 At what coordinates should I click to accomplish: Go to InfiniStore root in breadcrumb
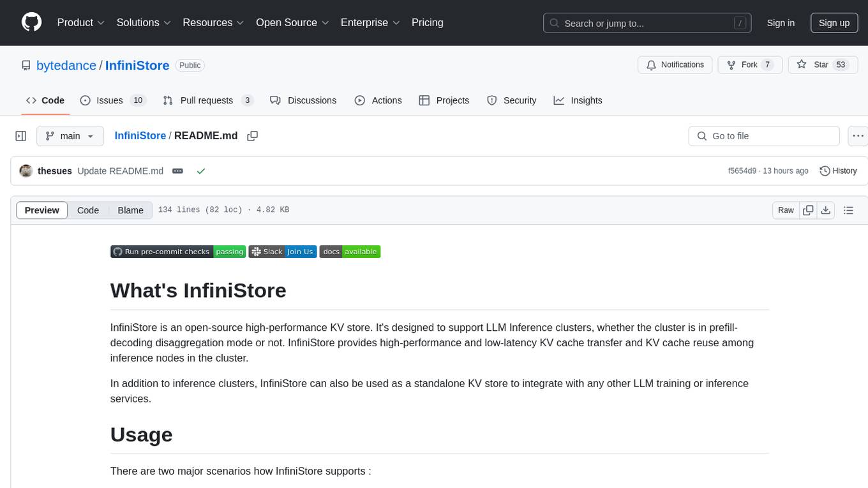coord(140,135)
